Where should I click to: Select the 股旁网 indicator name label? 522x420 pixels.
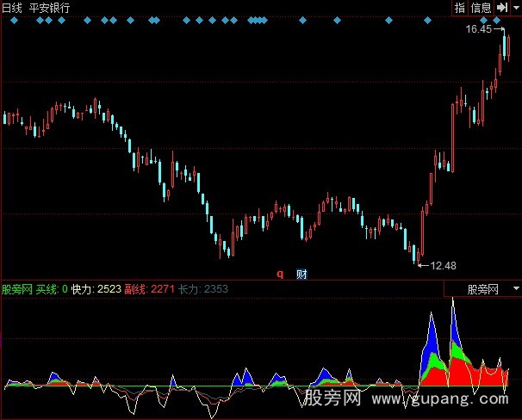pyautogui.click(x=17, y=289)
